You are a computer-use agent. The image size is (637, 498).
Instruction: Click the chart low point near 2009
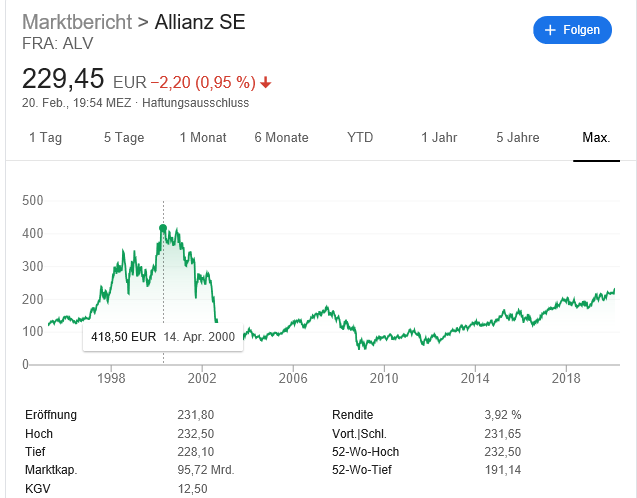(x=361, y=347)
